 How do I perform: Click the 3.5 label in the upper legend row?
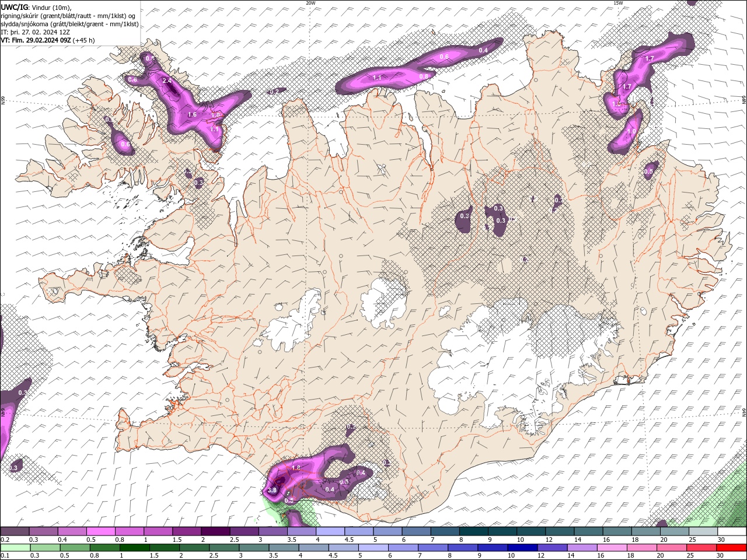(292, 540)
